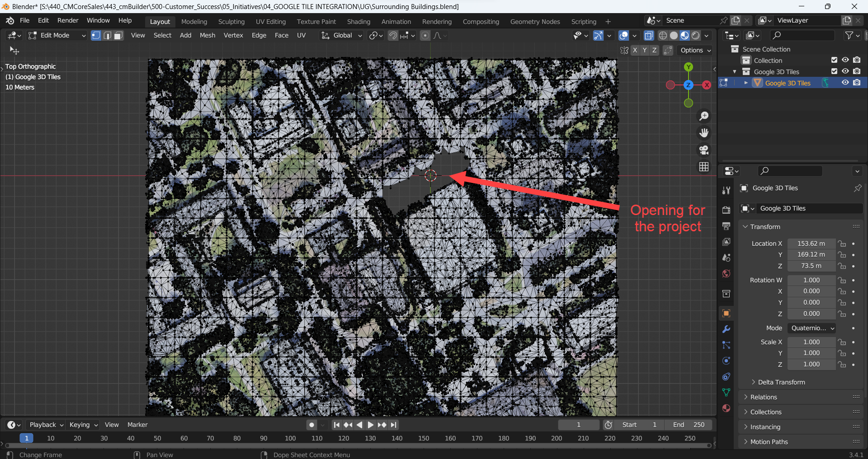Select solid viewport shading
The width and height of the screenshot is (868, 459).
(674, 35)
